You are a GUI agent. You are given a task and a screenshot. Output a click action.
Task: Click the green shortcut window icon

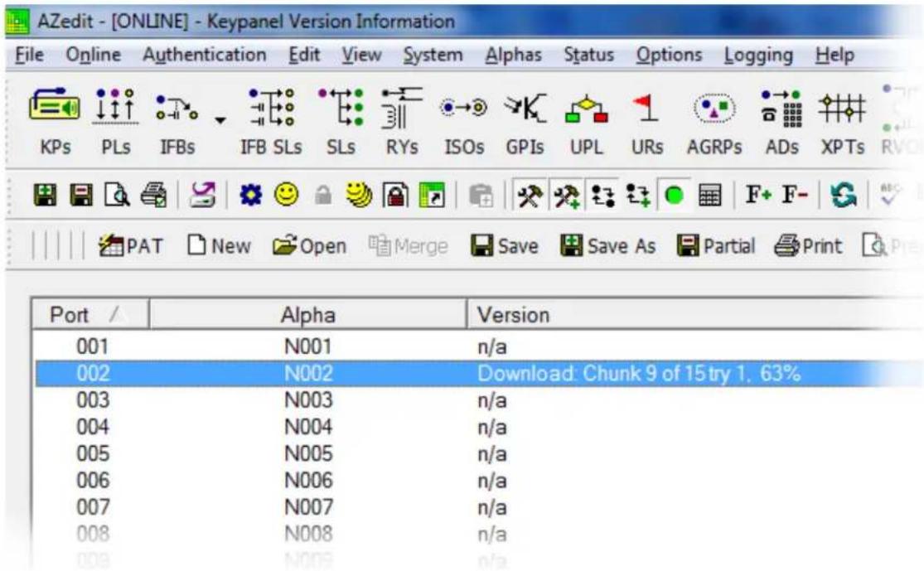click(x=432, y=195)
